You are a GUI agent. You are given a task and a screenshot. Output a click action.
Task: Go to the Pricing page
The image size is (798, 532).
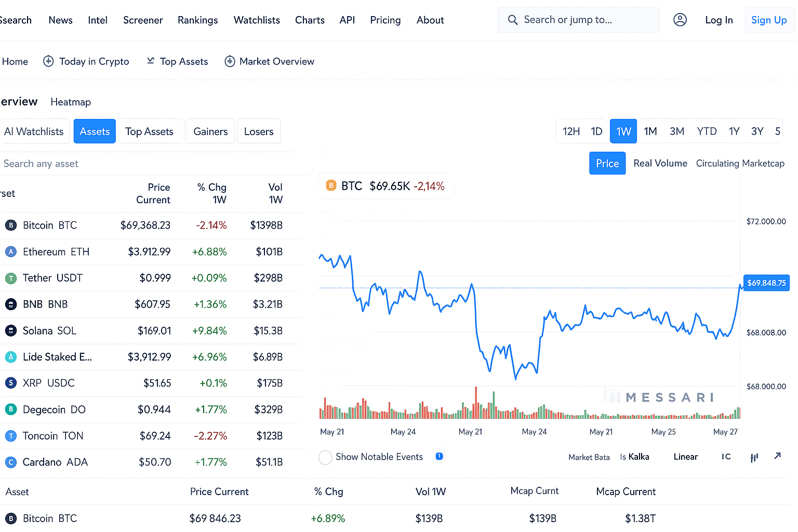click(x=385, y=20)
